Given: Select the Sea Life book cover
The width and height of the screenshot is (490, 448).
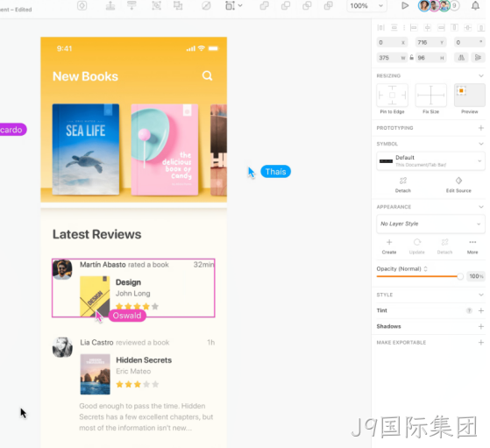Looking at the screenshot, I should pyautogui.click(x=86, y=149).
